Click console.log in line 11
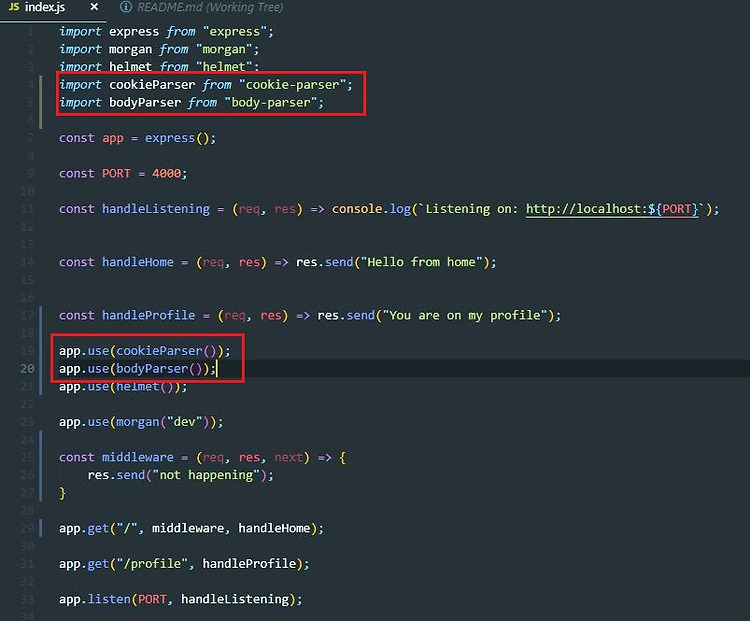Screen dimensions: 750x621 (x=371, y=209)
